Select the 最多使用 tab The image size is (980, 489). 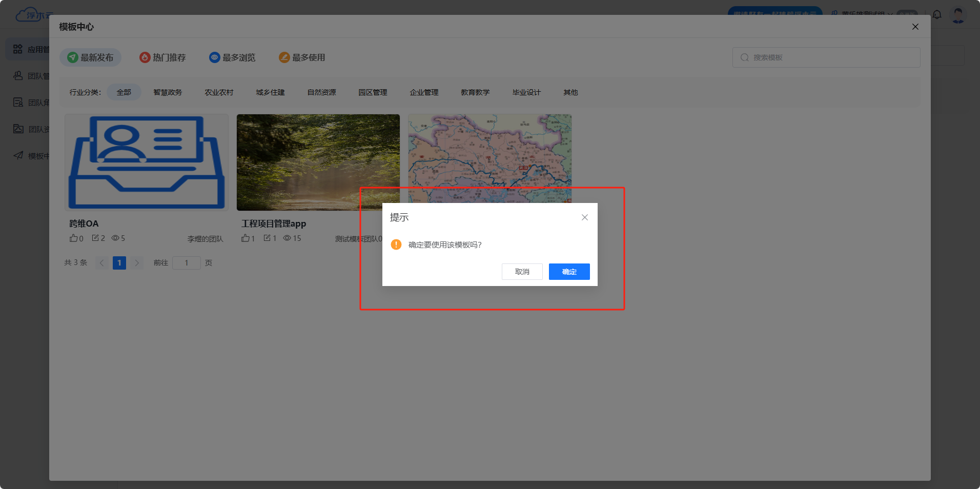(302, 57)
